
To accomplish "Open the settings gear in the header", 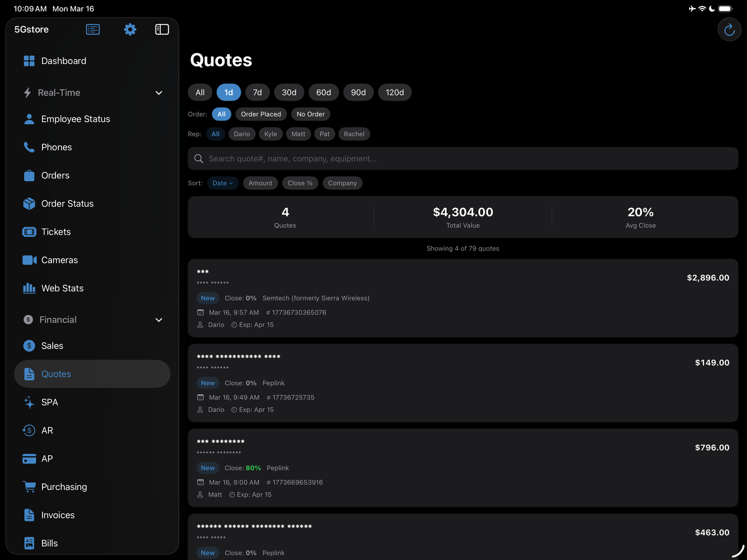I will click(x=130, y=29).
